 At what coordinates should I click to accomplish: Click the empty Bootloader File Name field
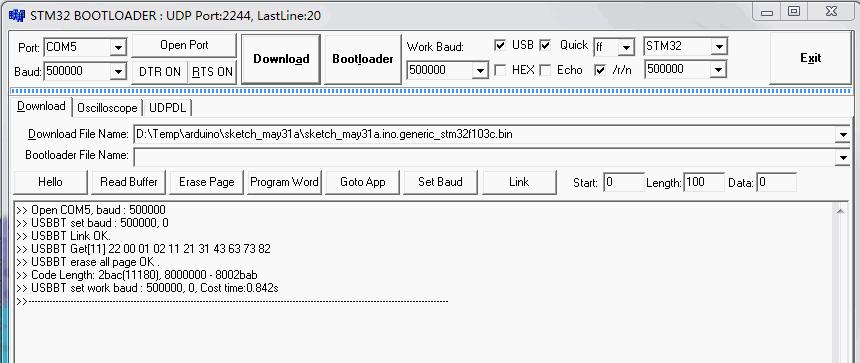tap(484, 157)
